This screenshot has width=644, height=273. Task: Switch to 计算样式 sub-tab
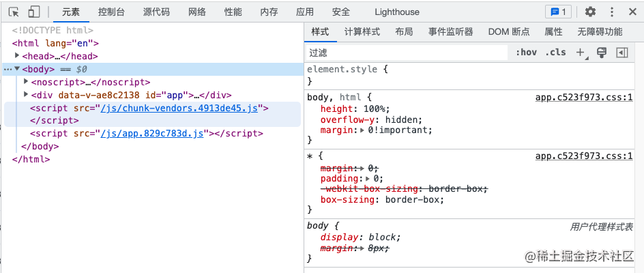click(x=362, y=31)
